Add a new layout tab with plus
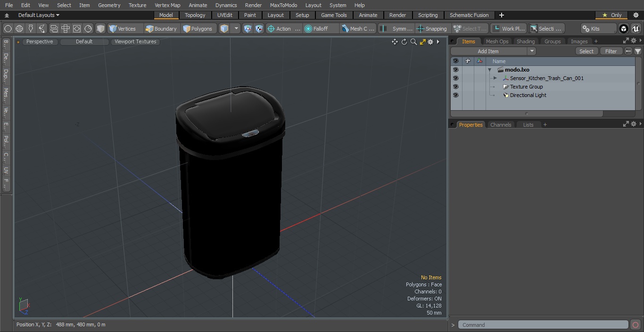This screenshot has height=332, width=644. pos(501,15)
